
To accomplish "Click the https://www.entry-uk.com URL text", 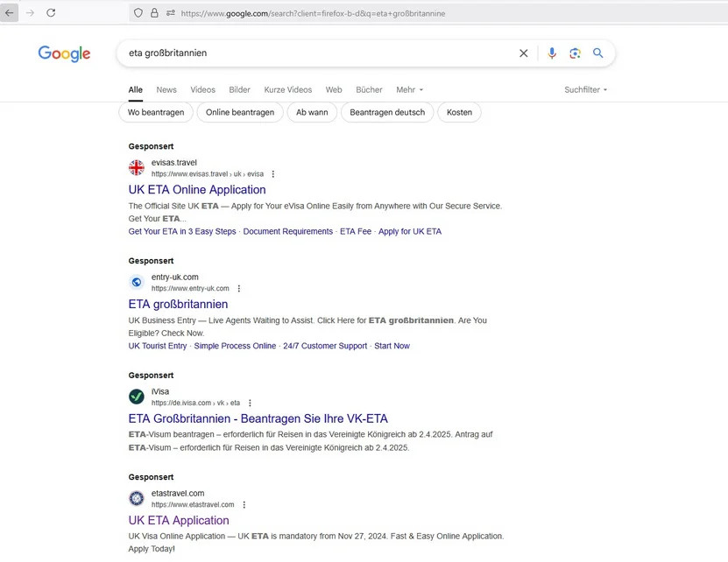I will (x=190, y=288).
